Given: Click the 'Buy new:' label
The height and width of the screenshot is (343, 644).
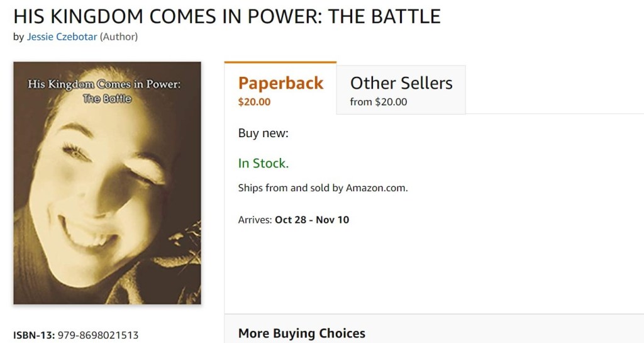Looking at the screenshot, I should 263,133.
